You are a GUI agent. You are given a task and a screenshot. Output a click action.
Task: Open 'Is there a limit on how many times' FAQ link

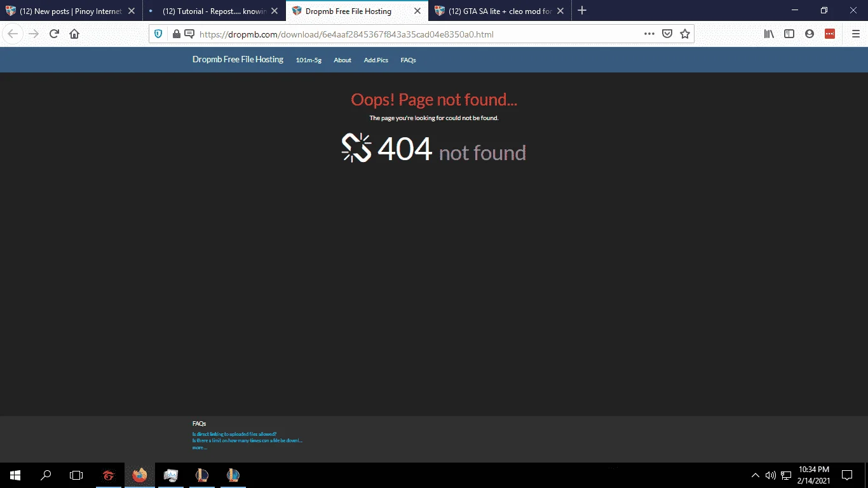coord(247,440)
